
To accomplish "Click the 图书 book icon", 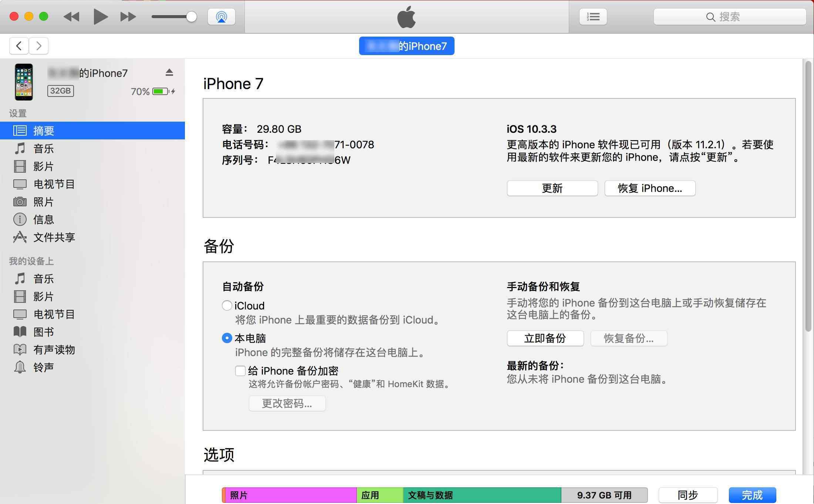I will click(20, 332).
